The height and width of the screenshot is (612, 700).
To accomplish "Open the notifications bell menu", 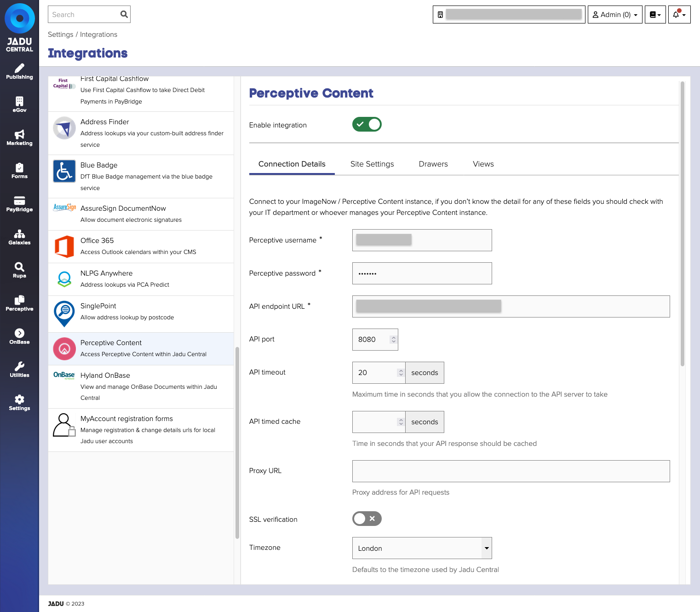I will [x=679, y=14].
